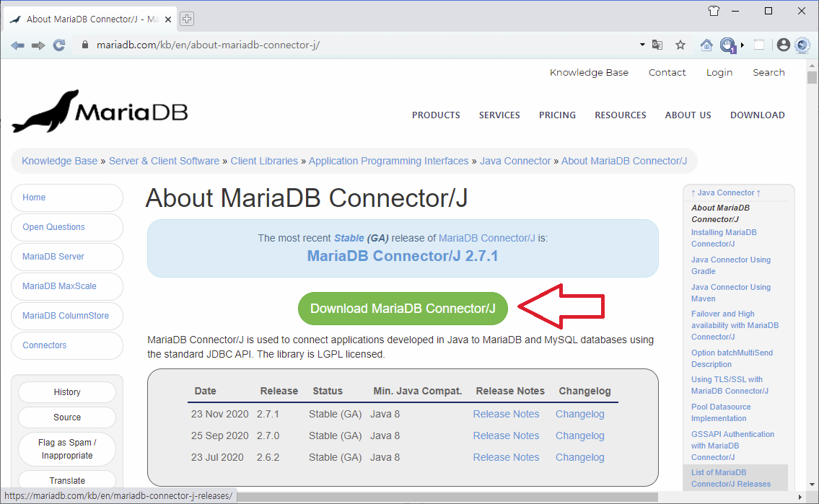Open Release Notes for version 2.6.2

[x=506, y=458]
